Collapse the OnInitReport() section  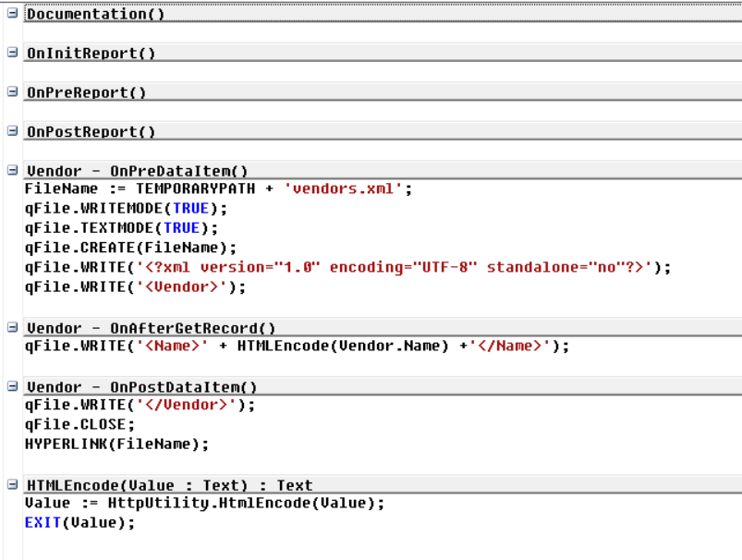click(13, 53)
